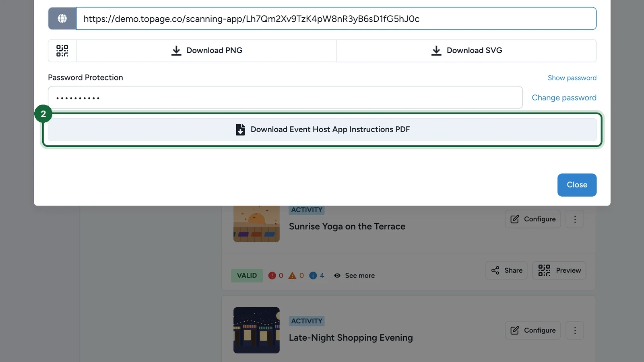Open more options for Sunrise Yoga
The image size is (644, 362).
pos(575,219)
